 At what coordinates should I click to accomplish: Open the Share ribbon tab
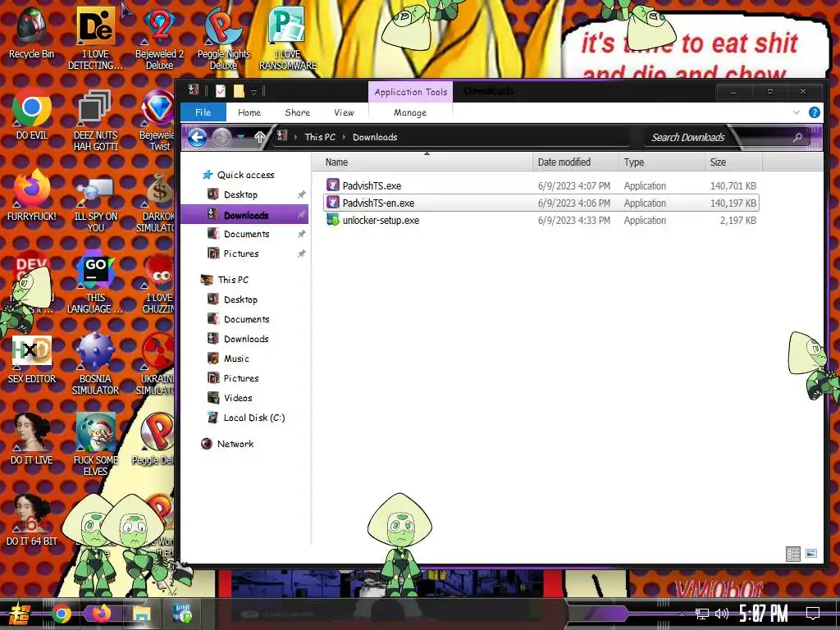tap(297, 112)
